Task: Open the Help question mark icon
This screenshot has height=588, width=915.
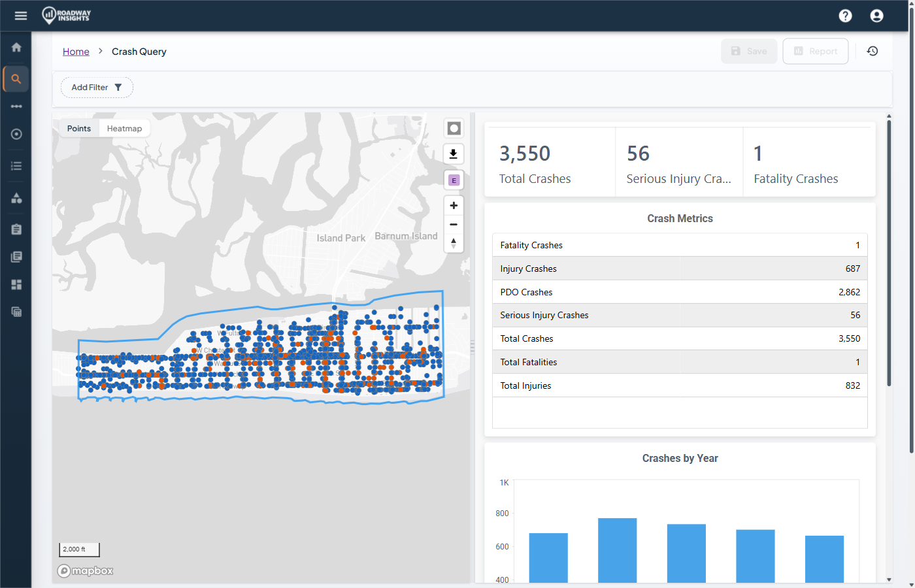Action: coord(845,15)
